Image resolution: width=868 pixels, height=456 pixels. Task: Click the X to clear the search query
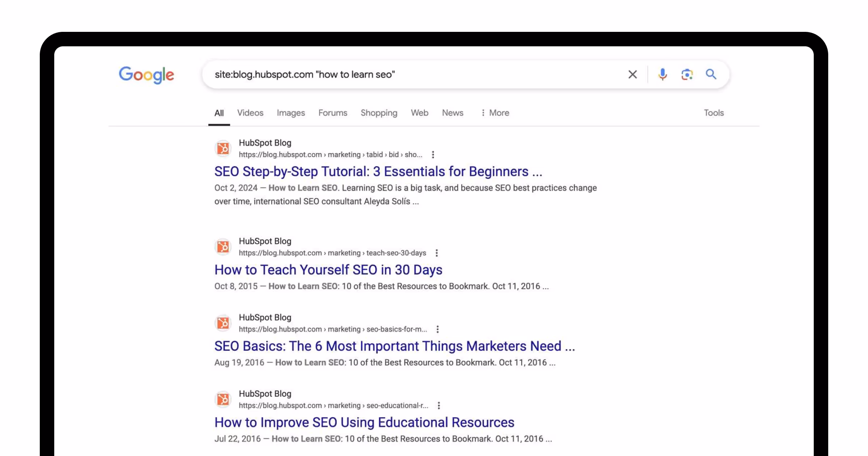click(x=632, y=74)
